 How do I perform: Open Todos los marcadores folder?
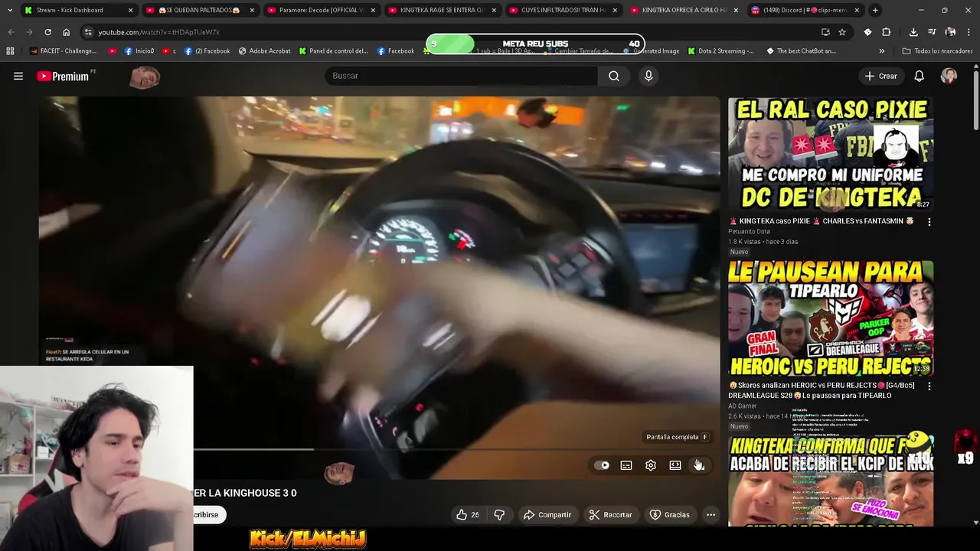[x=937, y=51]
